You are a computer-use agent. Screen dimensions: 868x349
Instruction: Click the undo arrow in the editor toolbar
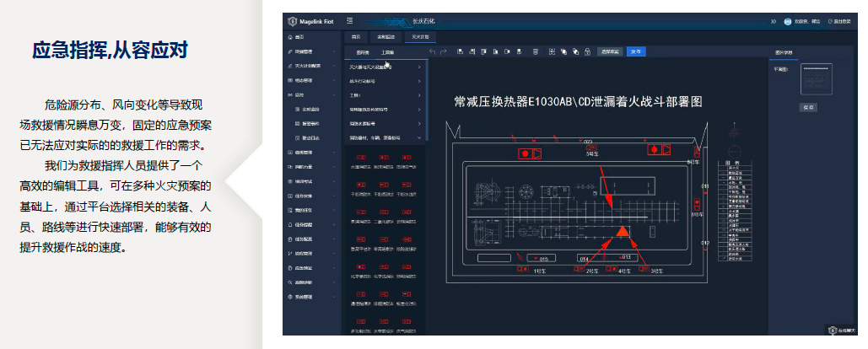(433, 51)
